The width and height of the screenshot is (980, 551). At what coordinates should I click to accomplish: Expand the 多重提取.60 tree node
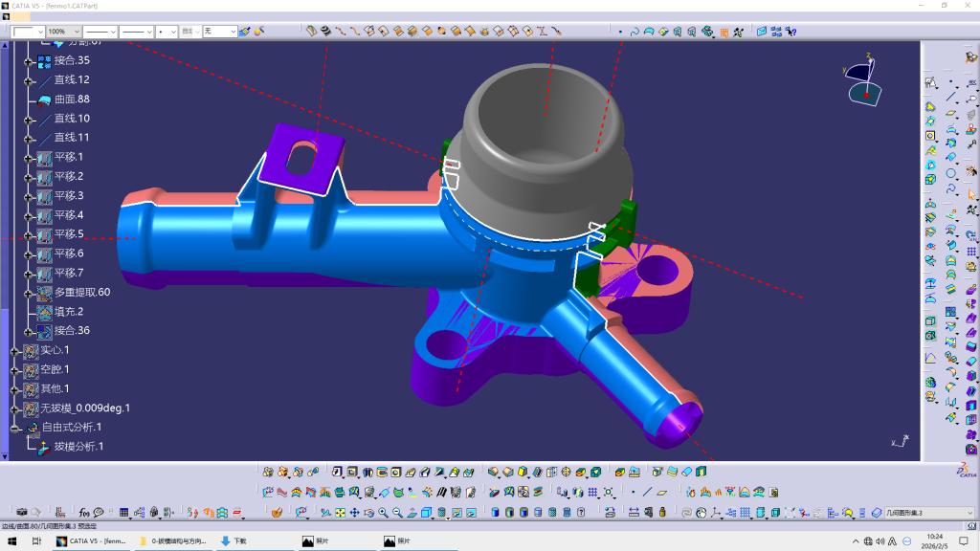(29, 293)
